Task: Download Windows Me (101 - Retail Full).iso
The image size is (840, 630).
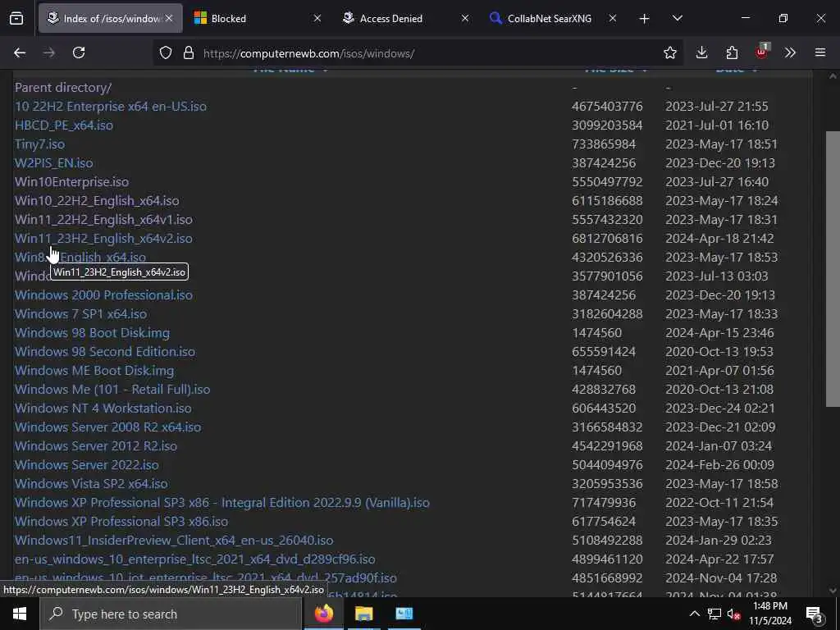Action: (112, 389)
